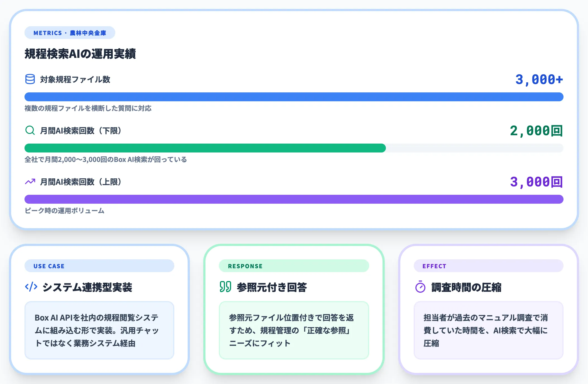Screen dimensions: 588x384
Task: Click the green 月間AI検索回数（下限） progress bar
Action: coord(205,148)
